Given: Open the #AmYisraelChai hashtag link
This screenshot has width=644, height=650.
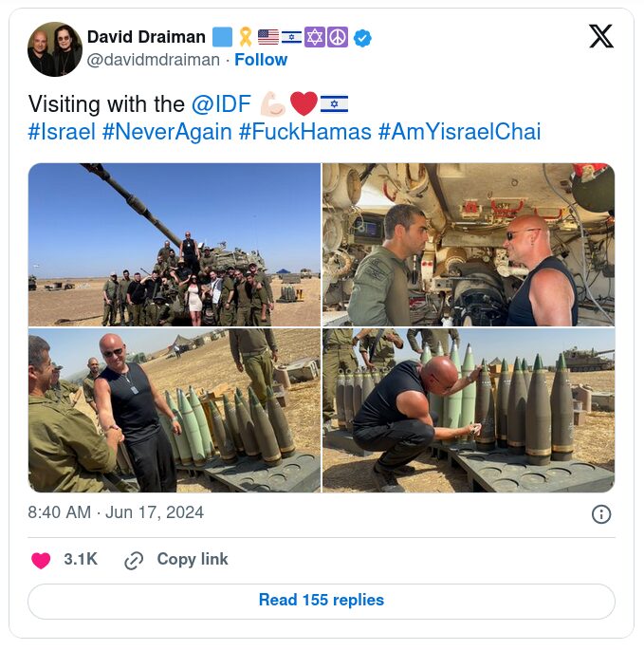Looking at the screenshot, I should (x=459, y=131).
